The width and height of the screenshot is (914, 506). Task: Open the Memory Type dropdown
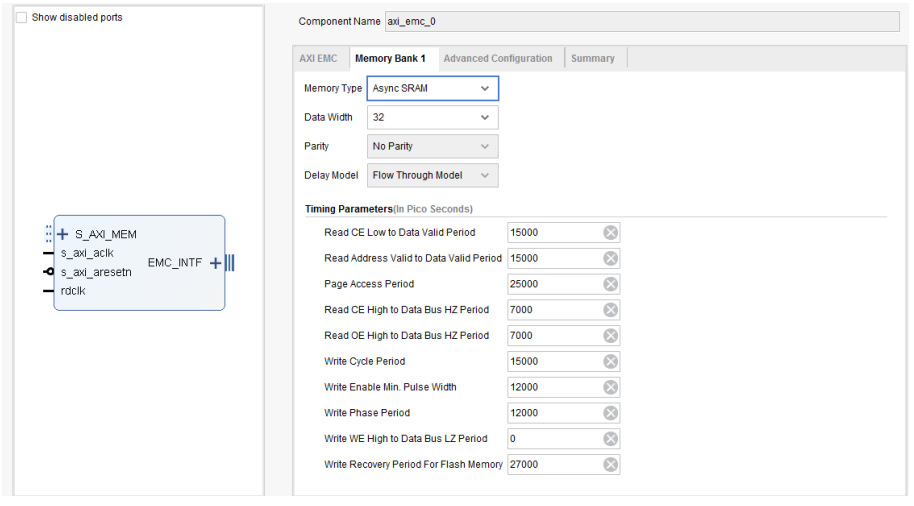tap(432, 89)
